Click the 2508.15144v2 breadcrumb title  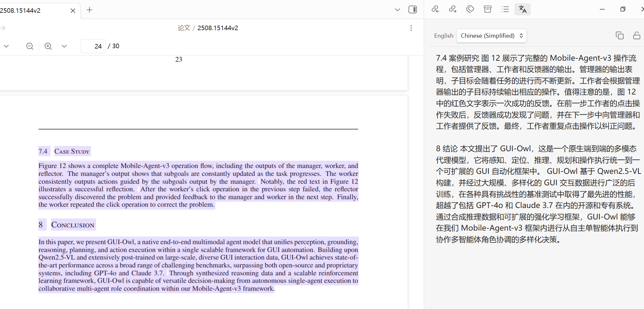218,28
